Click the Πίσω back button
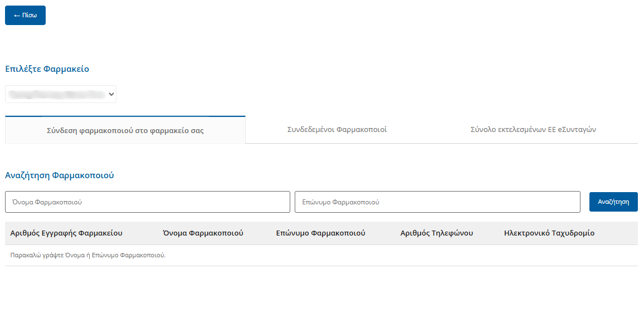644x333 pixels. tap(25, 16)
